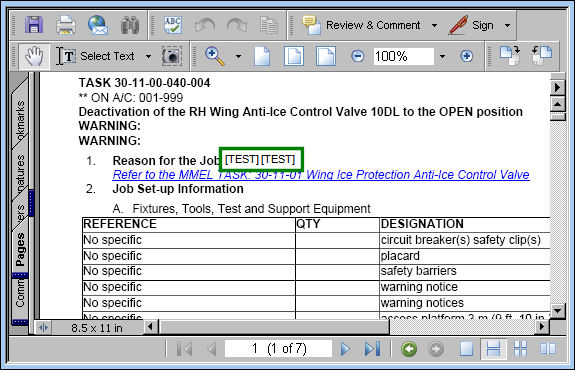
Task: Click the Print icon
Action: [x=66, y=25]
